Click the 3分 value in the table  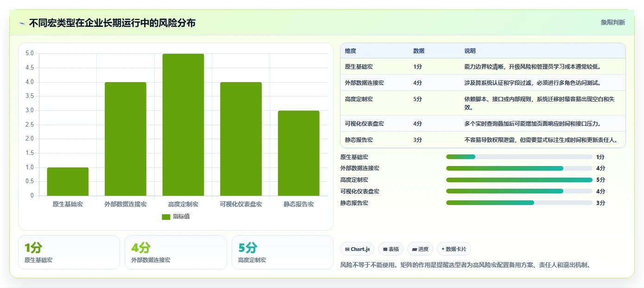418,140
